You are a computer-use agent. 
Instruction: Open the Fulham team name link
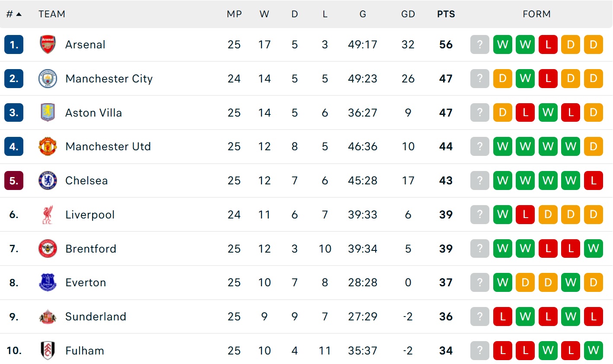pos(85,351)
